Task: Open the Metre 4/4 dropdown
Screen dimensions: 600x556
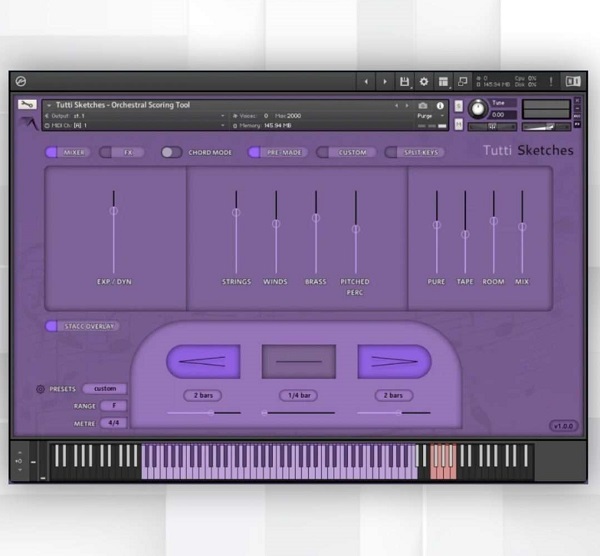Action: click(114, 423)
